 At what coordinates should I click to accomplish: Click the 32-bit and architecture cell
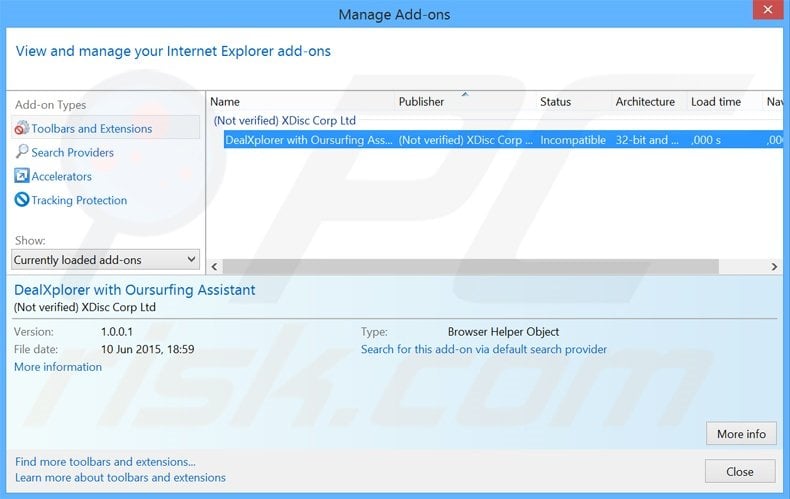[x=647, y=140]
